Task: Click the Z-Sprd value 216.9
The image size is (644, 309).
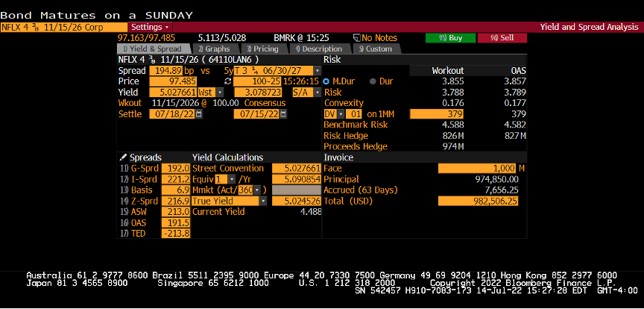Action: click(176, 201)
